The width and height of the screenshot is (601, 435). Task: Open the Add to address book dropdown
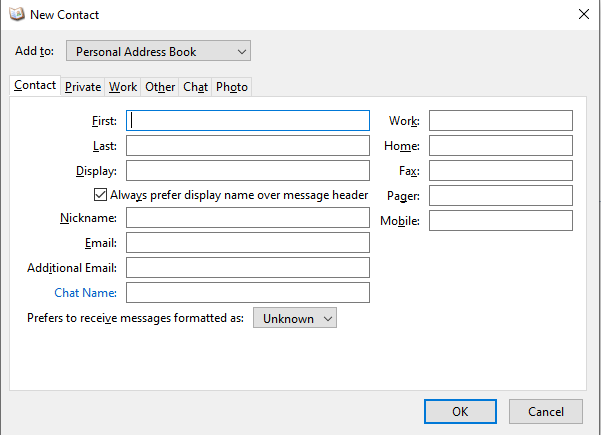click(158, 51)
